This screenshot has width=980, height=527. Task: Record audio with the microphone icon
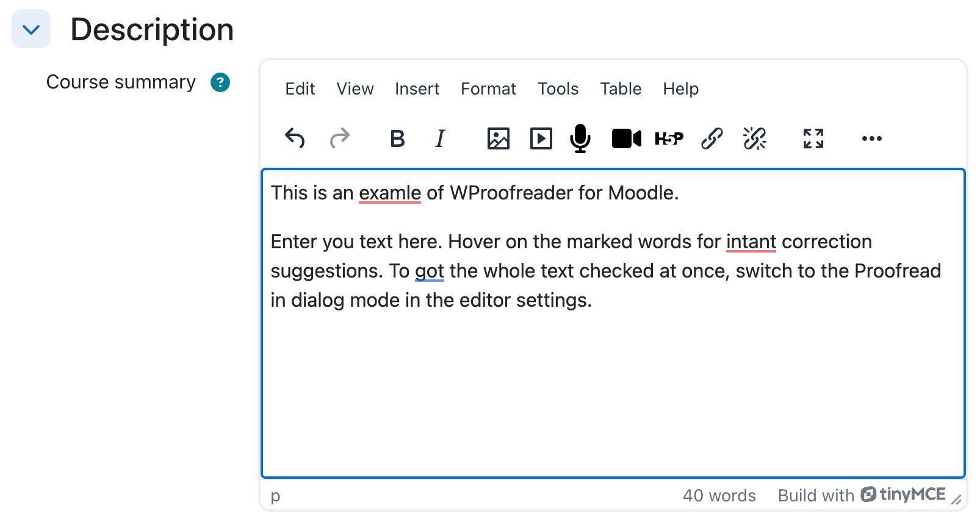(580, 138)
